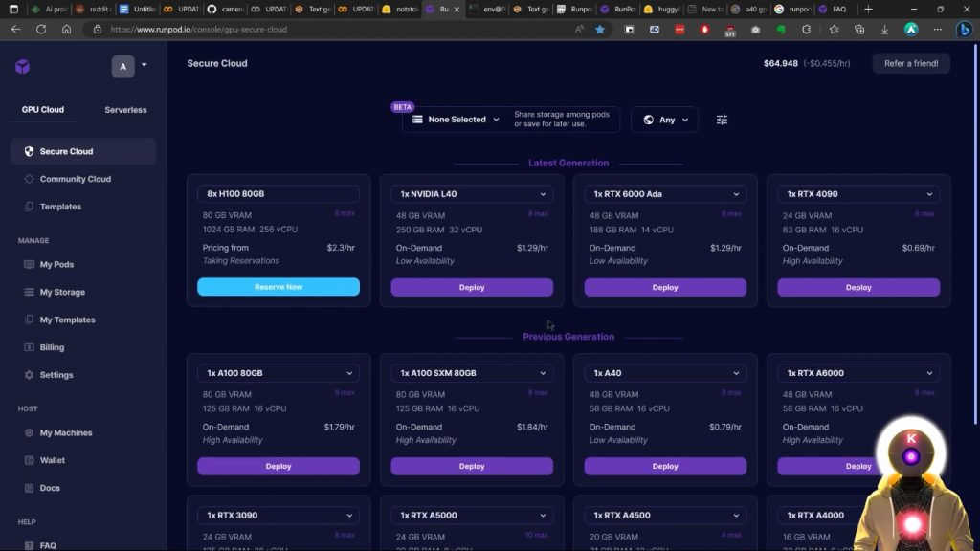Deploy the A100 80GB pod

coord(278,466)
